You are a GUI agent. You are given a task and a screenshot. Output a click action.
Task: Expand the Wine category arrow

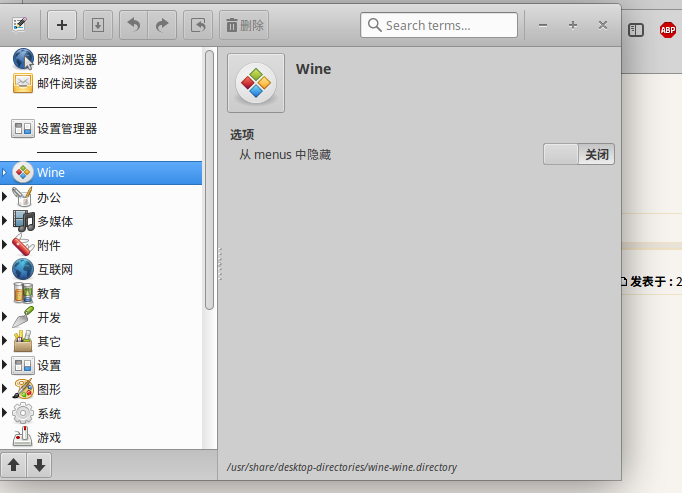[4, 173]
